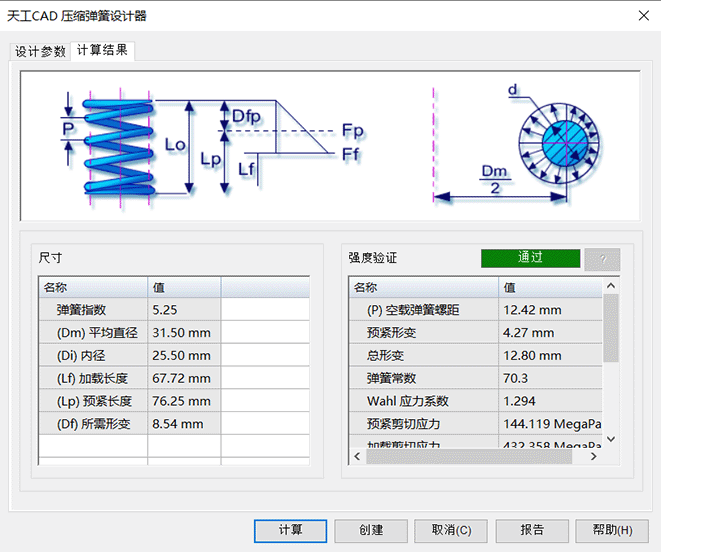Open help with 帮助(H) button
Screen dimensions: 702x552
tap(612, 531)
